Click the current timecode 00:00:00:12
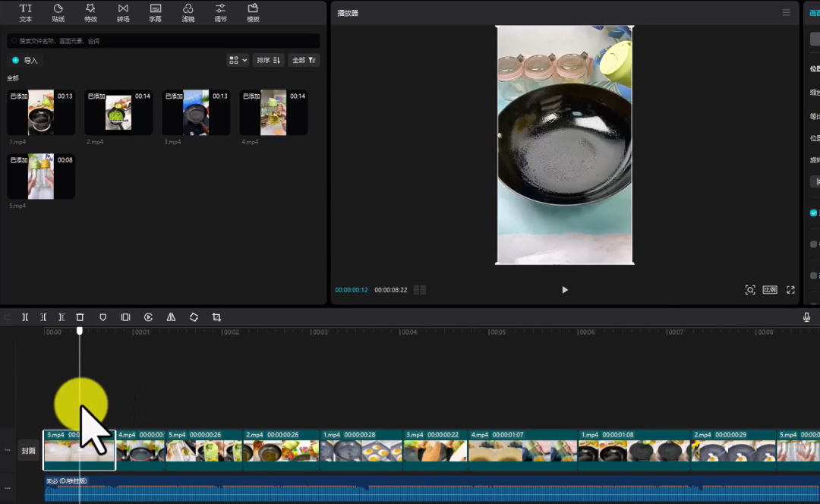 point(352,290)
